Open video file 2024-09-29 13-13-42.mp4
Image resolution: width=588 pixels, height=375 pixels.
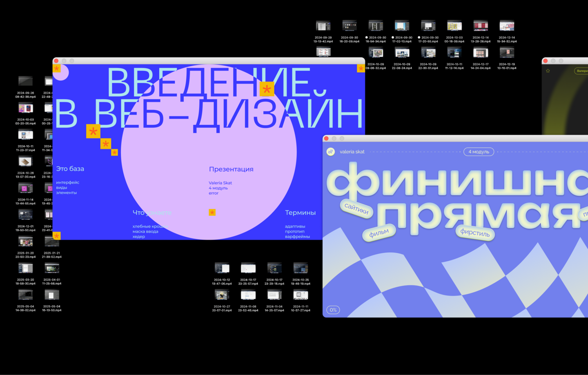coord(323,32)
